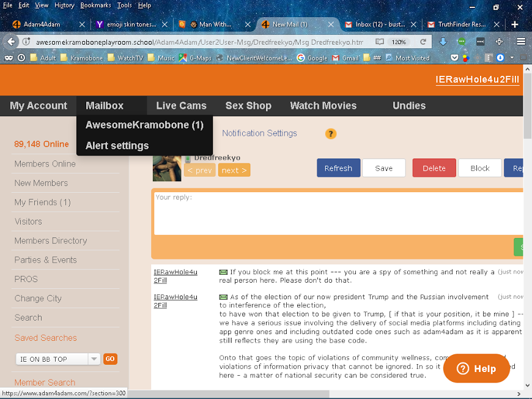
Task: Open the IERawHole4u2Fill profile link in header
Action: pyautogui.click(x=478, y=80)
